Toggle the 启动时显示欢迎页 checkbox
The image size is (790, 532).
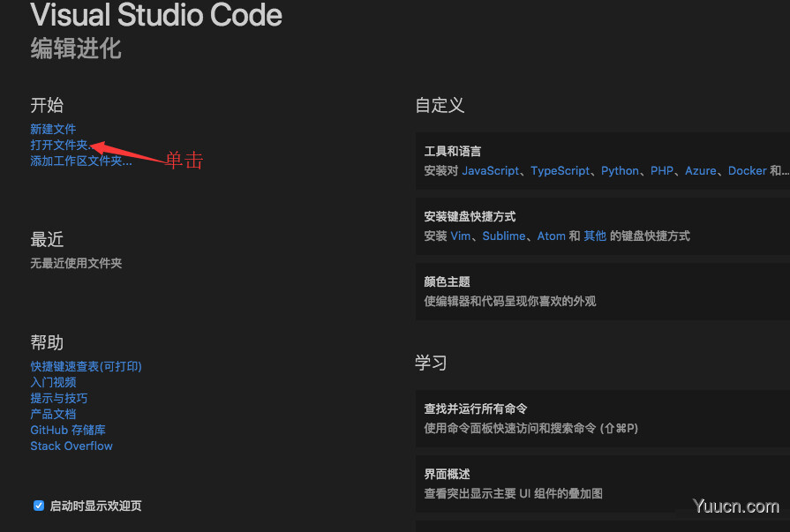pyautogui.click(x=39, y=506)
